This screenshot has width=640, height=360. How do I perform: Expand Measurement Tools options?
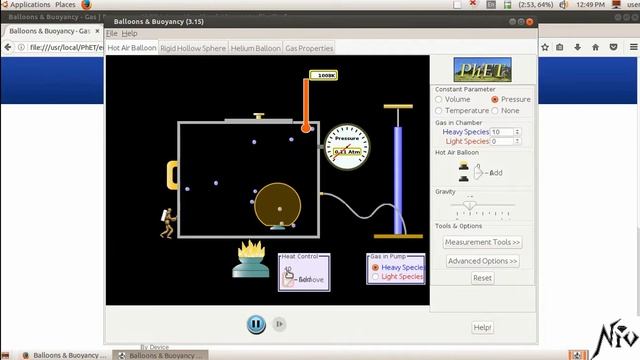coord(482,242)
